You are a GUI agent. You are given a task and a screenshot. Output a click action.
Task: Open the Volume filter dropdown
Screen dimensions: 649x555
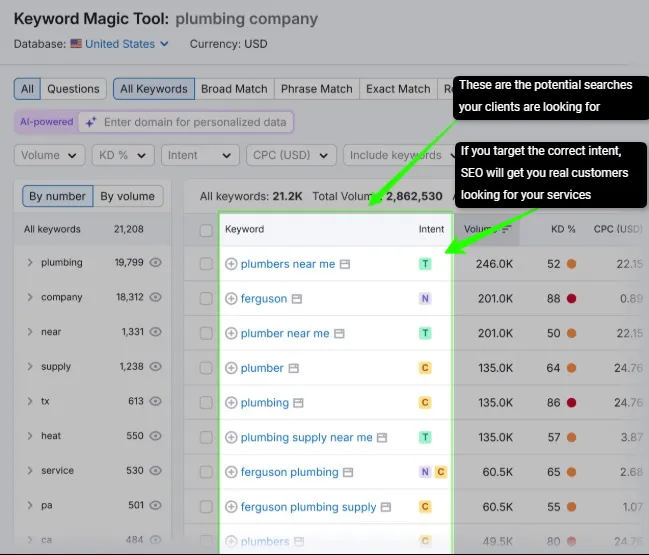coord(49,155)
